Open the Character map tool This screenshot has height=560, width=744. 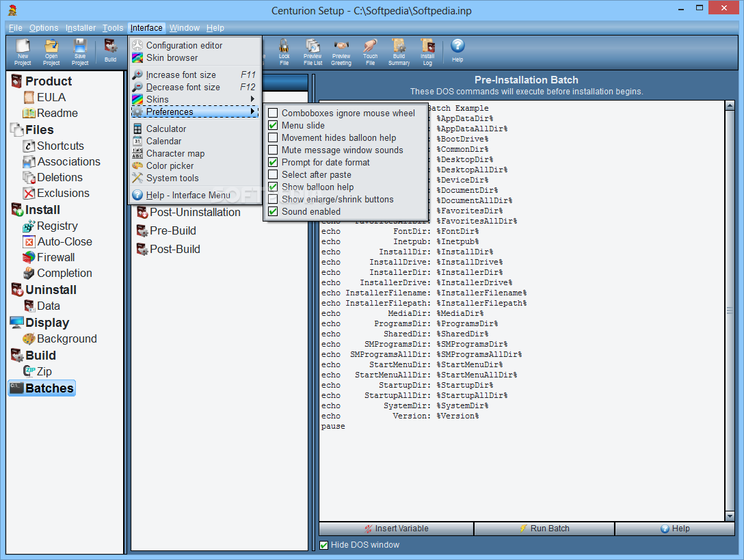coord(196,153)
